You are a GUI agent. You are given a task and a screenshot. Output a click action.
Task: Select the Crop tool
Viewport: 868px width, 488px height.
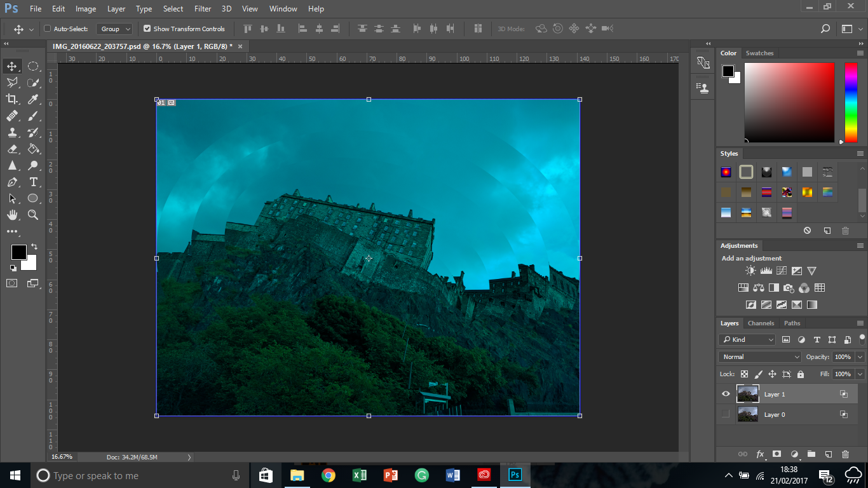[x=13, y=99]
